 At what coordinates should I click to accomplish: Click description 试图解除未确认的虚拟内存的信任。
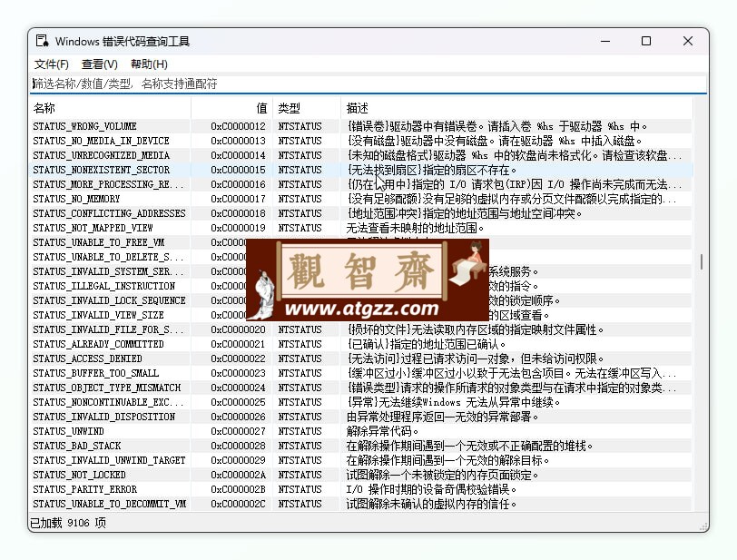[x=431, y=504]
